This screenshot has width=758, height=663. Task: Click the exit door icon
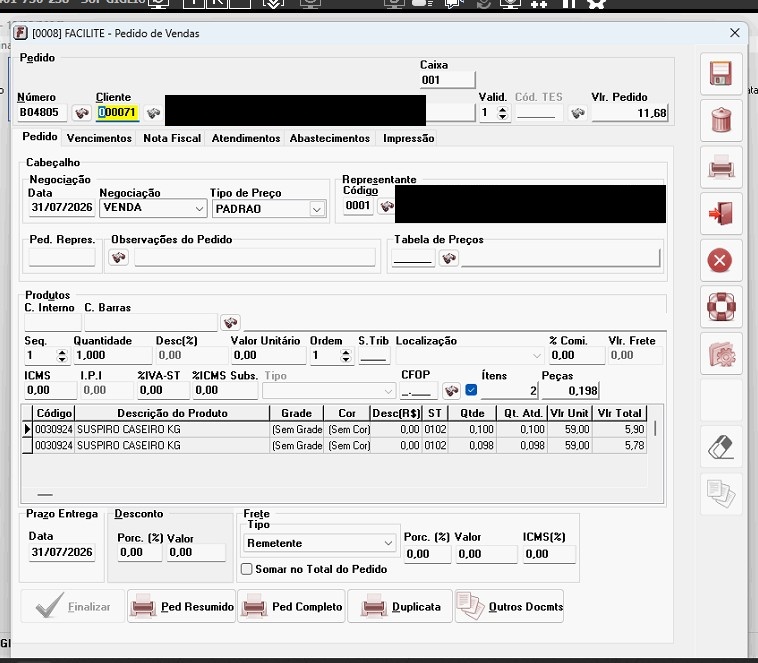(720, 213)
